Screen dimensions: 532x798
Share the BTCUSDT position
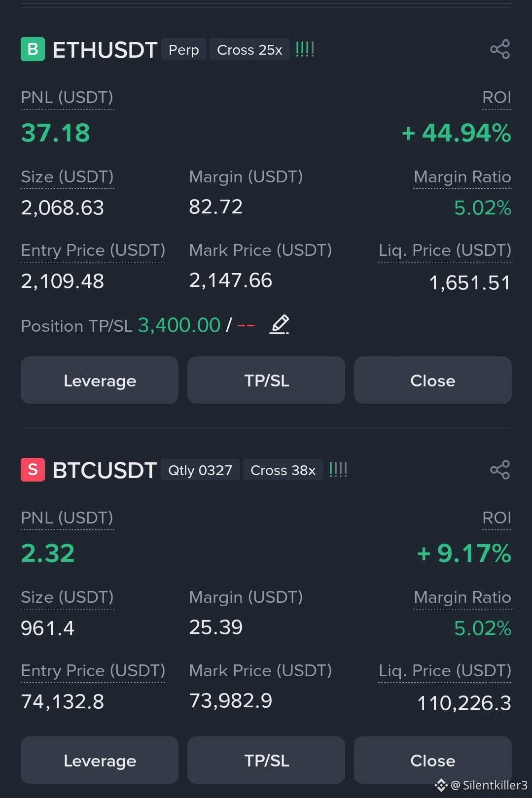(500, 470)
